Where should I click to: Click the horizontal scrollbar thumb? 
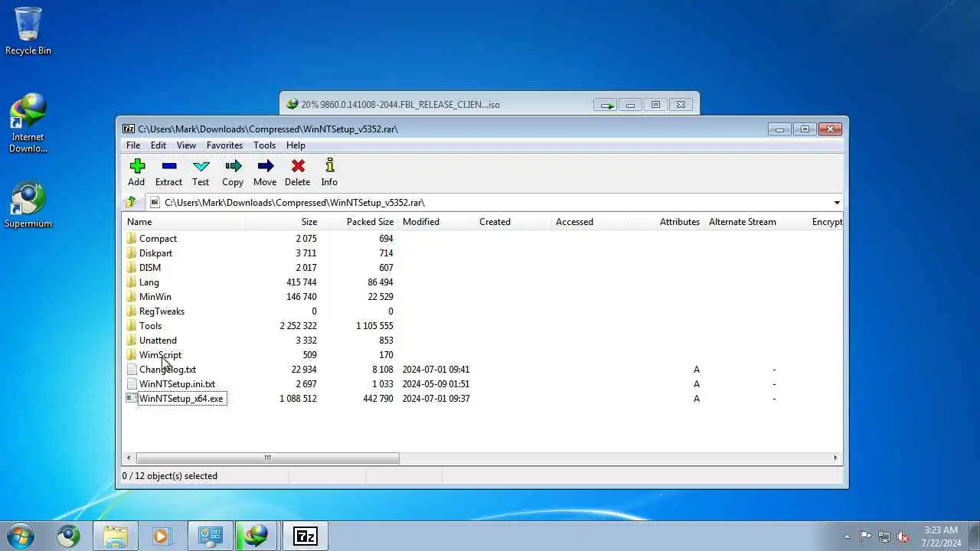point(268,458)
